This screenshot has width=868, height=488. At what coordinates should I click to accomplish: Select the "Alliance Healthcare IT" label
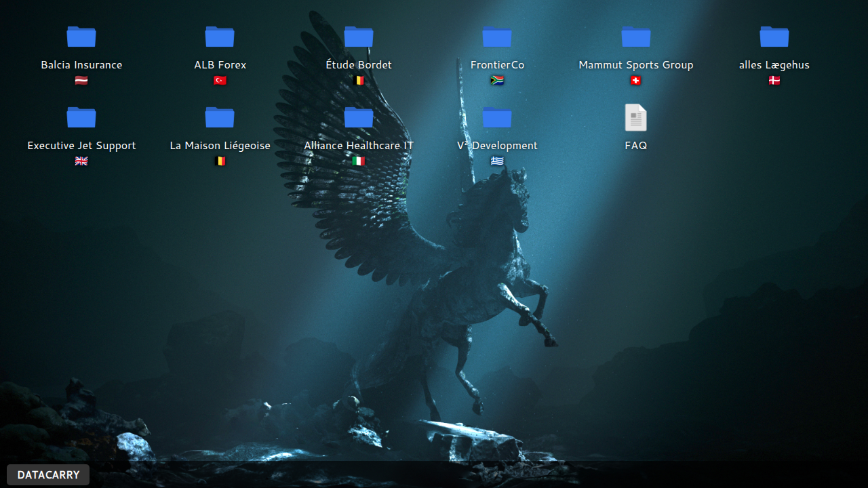click(x=359, y=146)
